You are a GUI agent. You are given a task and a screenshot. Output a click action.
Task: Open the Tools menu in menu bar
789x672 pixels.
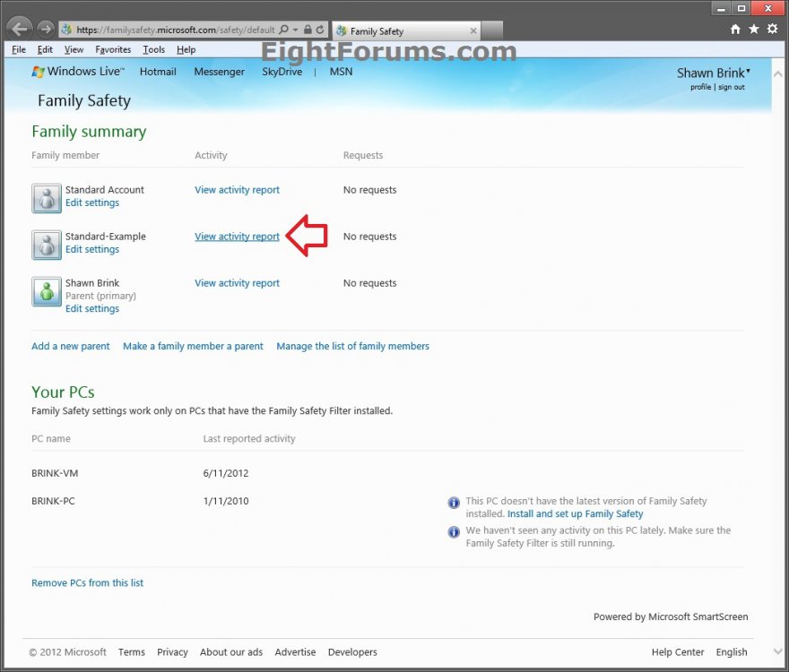pos(154,49)
